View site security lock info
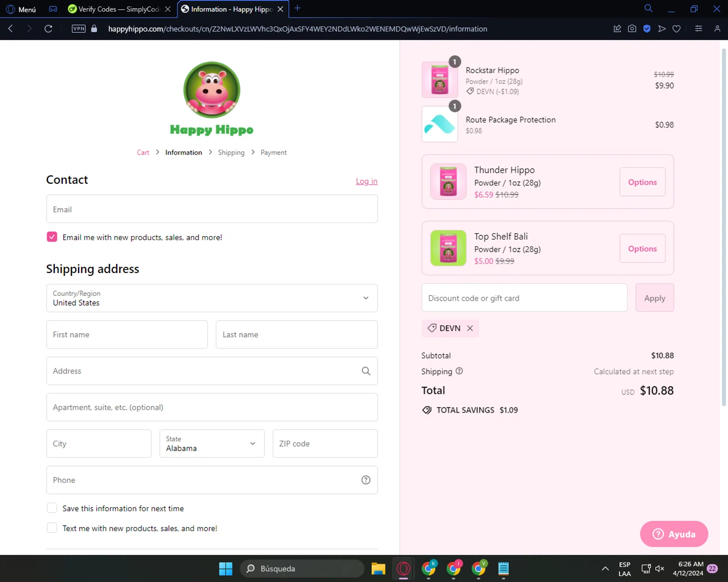The height and width of the screenshot is (582, 728). (x=94, y=29)
